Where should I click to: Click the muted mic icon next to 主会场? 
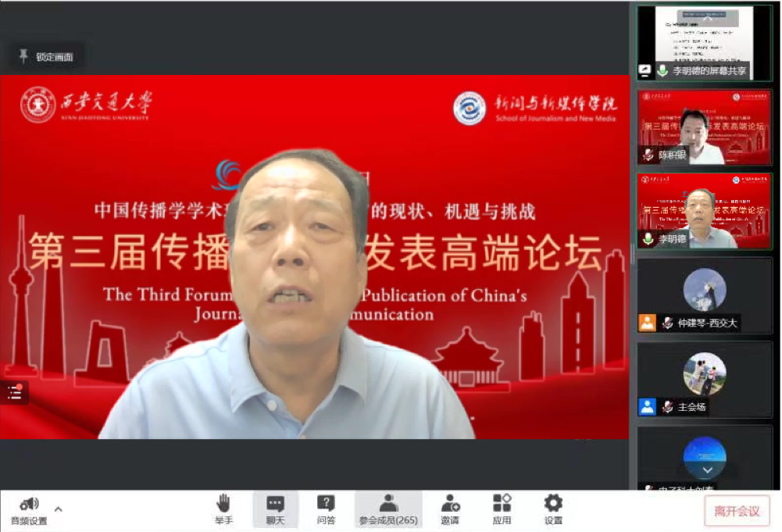[667, 407]
